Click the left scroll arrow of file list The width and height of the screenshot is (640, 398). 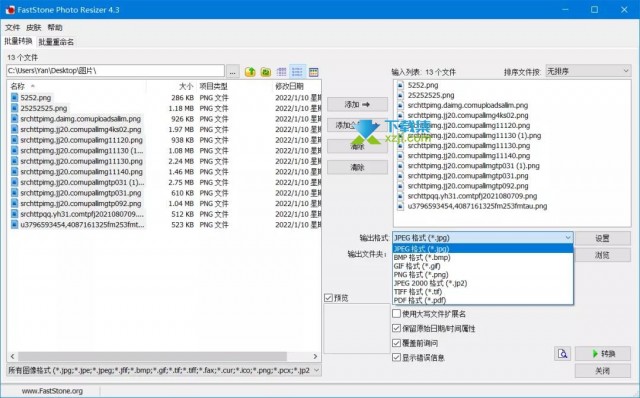pos(12,356)
